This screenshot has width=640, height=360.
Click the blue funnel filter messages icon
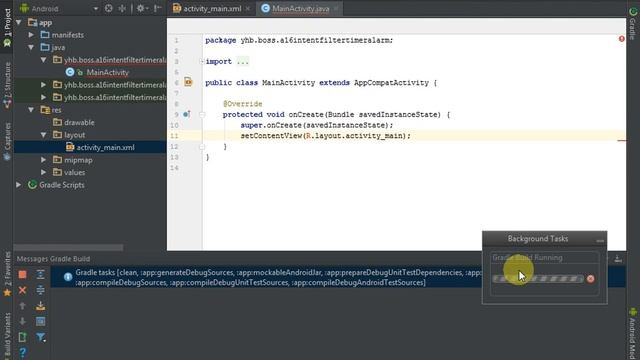(40, 337)
